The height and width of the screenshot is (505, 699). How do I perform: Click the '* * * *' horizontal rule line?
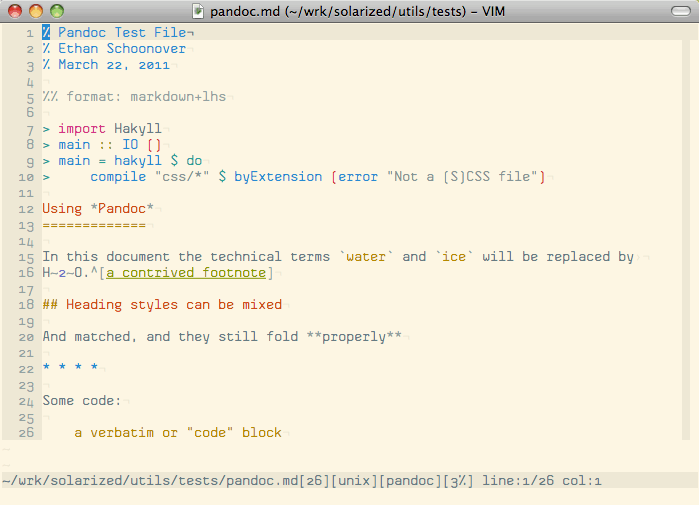[70, 369]
